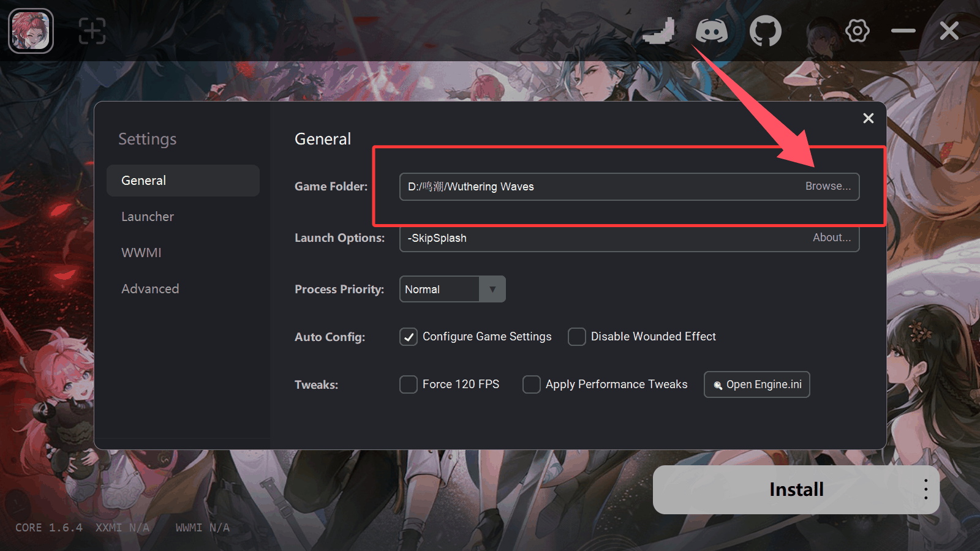This screenshot has height=551, width=980.
Task: Open the GitHub repository icon
Action: pyautogui.click(x=766, y=31)
